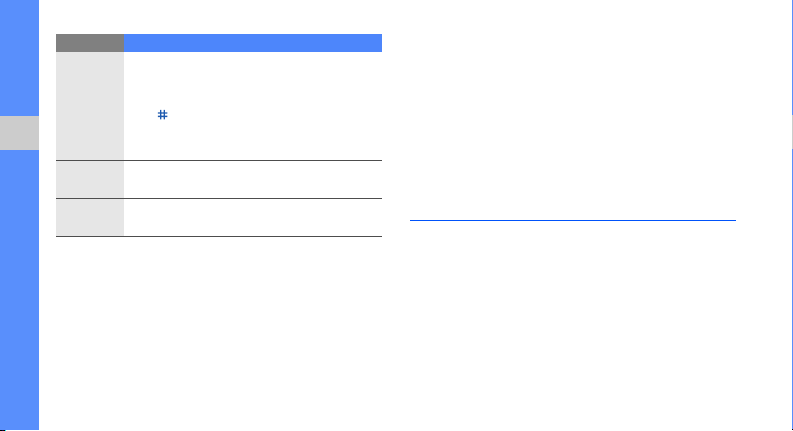Click the white content cell of the third table row
The image size is (793, 431).
[x=253, y=217]
